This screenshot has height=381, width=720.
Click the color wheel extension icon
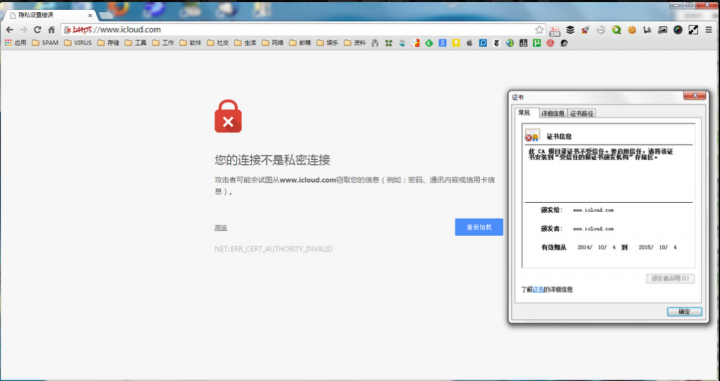678,30
